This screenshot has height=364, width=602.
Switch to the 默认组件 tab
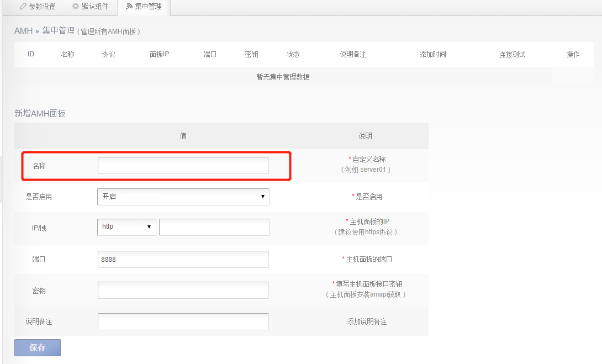pos(90,7)
